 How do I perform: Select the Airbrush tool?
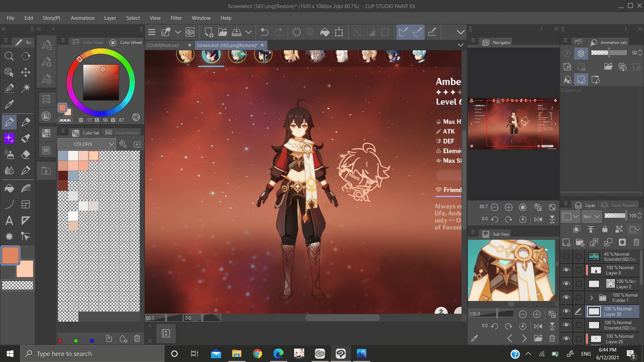(x=9, y=154)
